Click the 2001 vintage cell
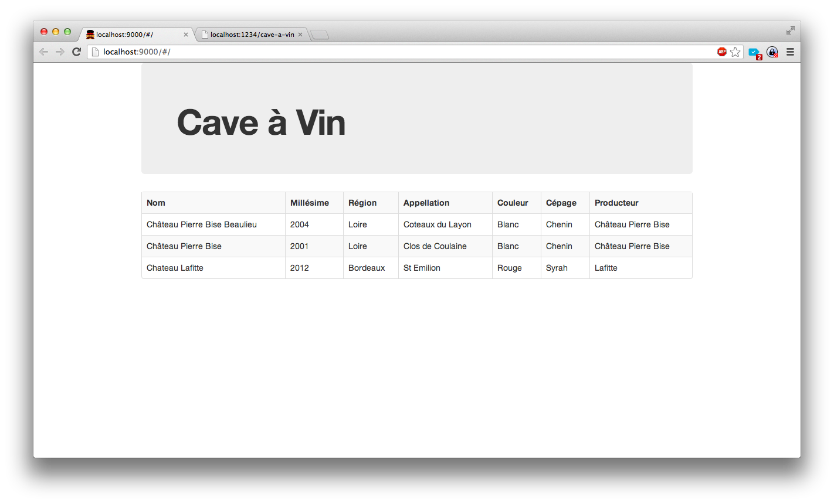Viewport: 834px width, 504px height. click(x=314, y=246)
